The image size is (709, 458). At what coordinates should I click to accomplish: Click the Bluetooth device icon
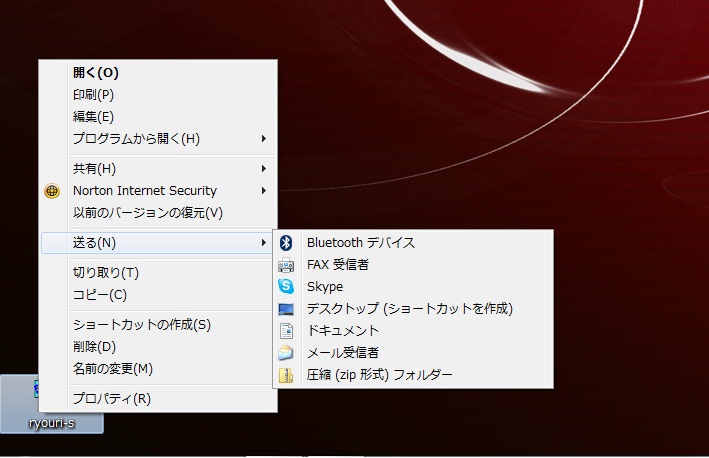pos(286,243)
